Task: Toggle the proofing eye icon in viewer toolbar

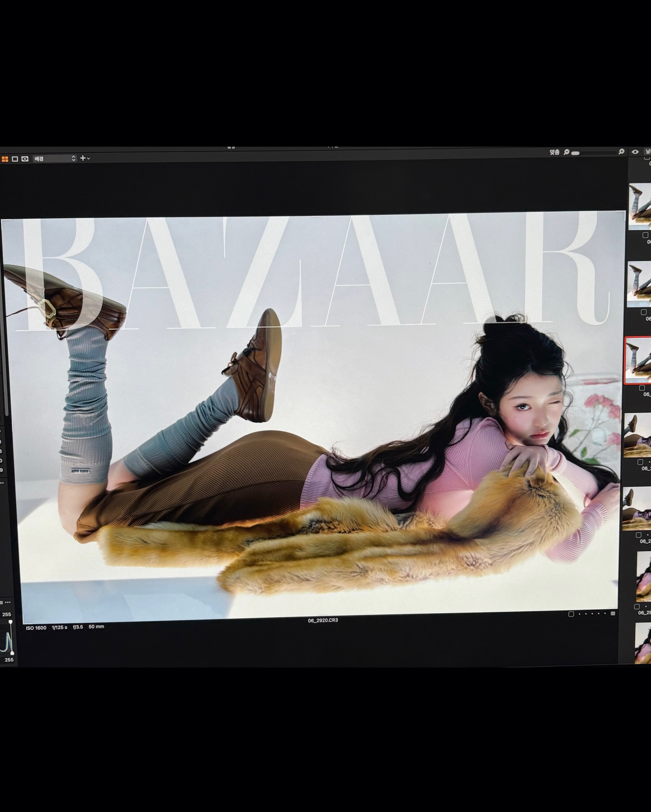Action: 25,159
